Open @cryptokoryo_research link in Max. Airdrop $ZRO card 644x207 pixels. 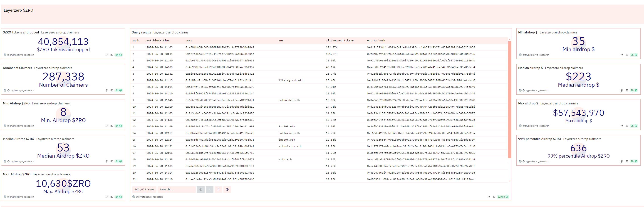coord(20,197)
